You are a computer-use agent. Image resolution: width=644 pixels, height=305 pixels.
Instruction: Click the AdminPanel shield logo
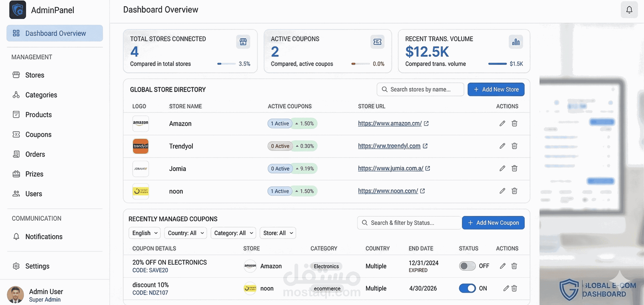pos(18,10)
